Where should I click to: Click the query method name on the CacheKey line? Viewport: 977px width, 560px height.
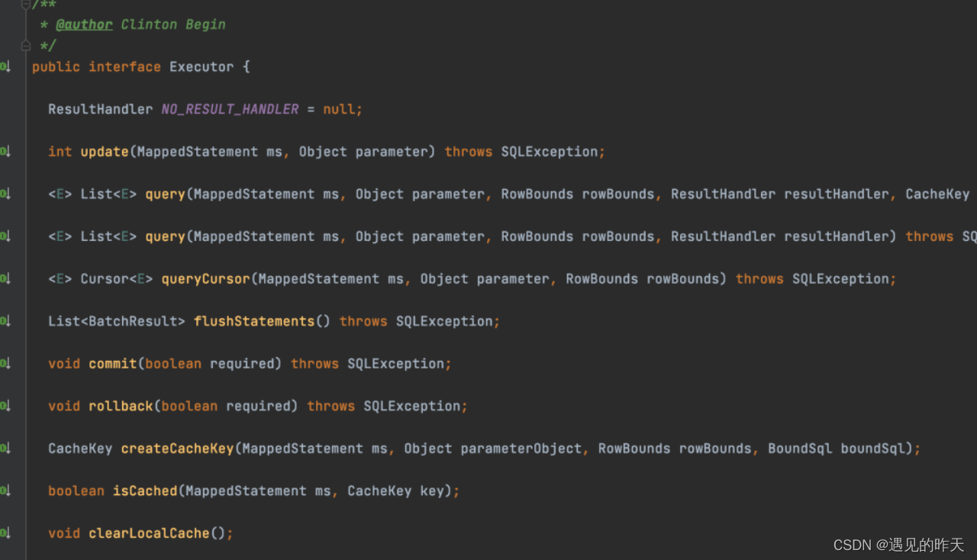pyautogui.click(x=165, y=195)
